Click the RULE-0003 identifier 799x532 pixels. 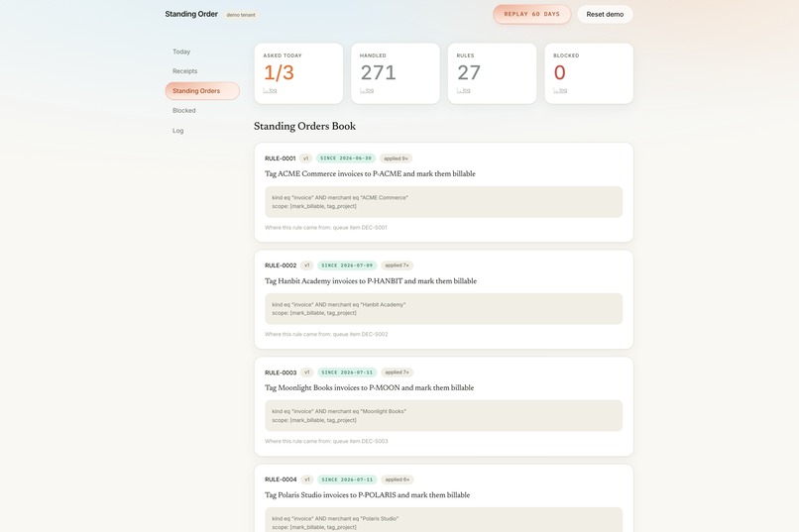(x=281, y=372)
